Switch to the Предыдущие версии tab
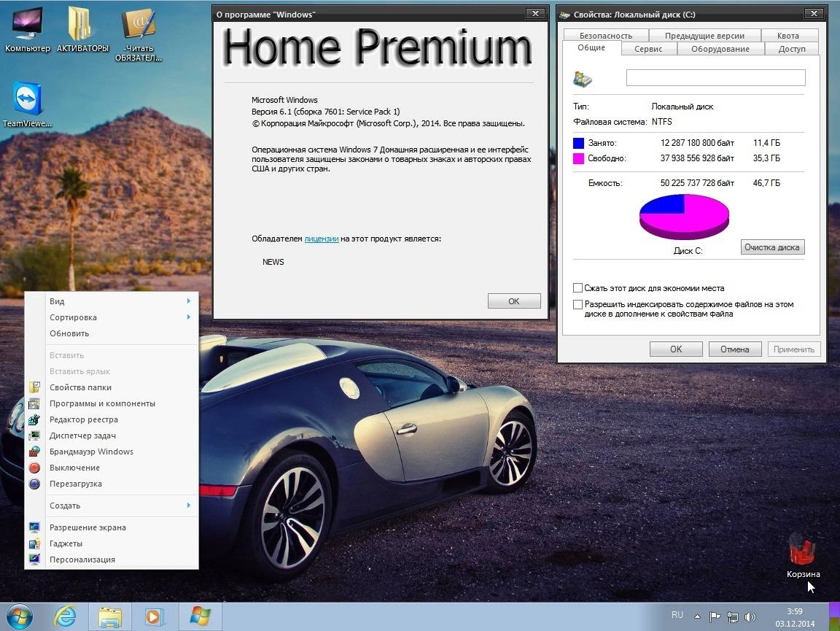The height and width of the screenshot is (631, 840). tap(704, 36)
